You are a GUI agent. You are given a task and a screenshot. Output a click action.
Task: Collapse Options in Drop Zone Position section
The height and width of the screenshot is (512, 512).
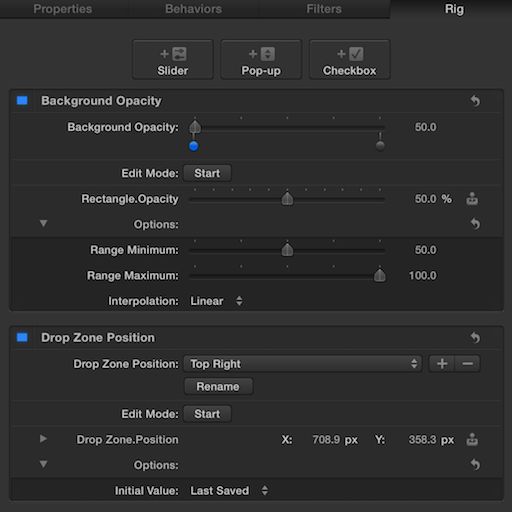click(43, 464)
